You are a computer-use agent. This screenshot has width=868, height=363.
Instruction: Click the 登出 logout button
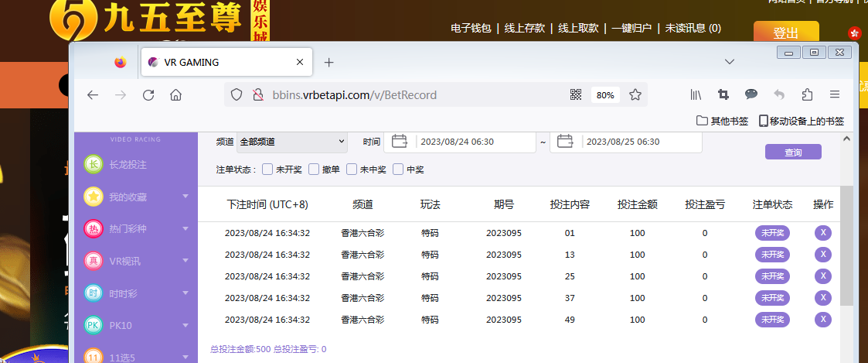coord(785,33)
